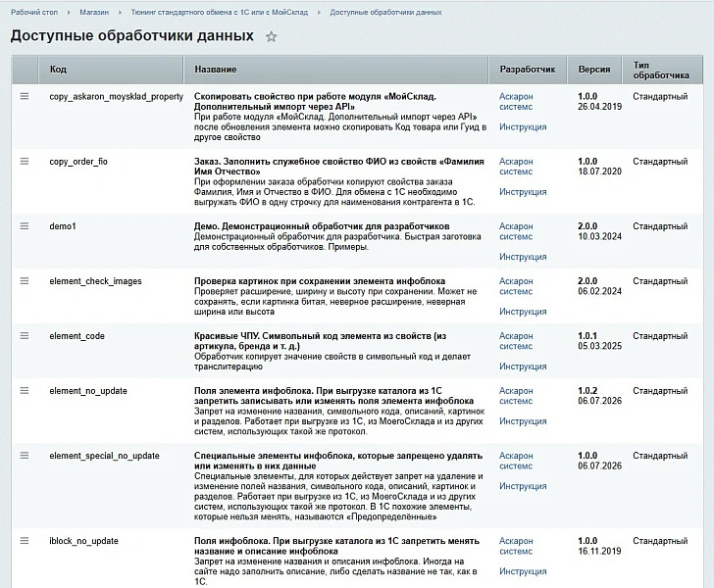
Task: Select code text element_no_update
Action: [x=88, y=391]
